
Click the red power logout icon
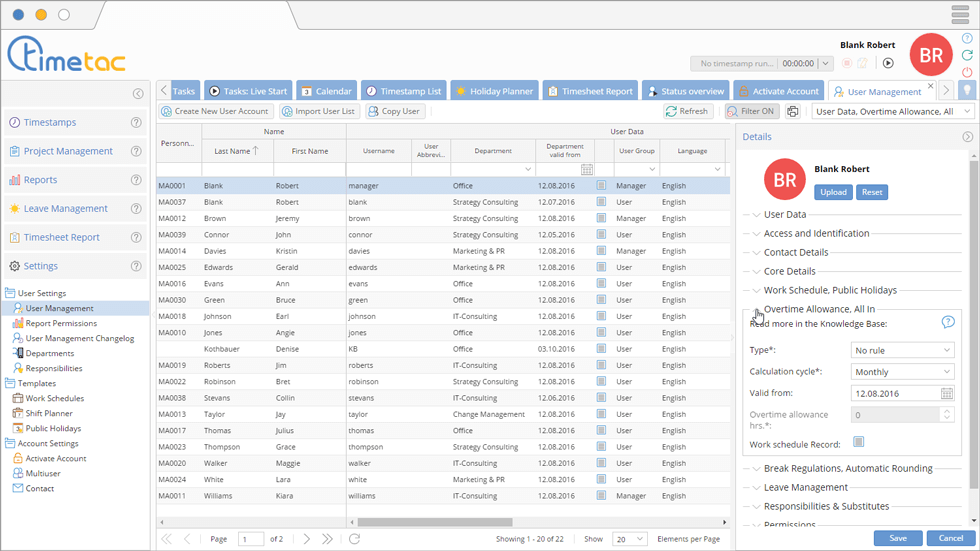pyautogui.click(x=967, y=72)
